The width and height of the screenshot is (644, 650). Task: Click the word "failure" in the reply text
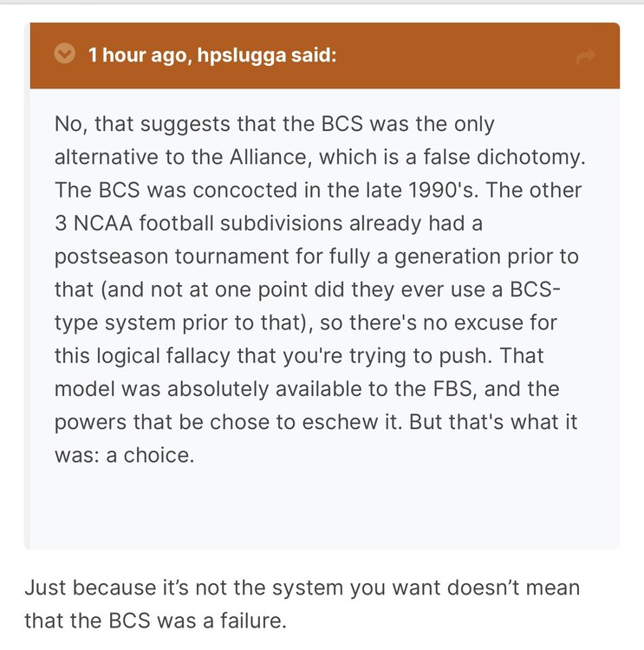(x=248, y=621)
